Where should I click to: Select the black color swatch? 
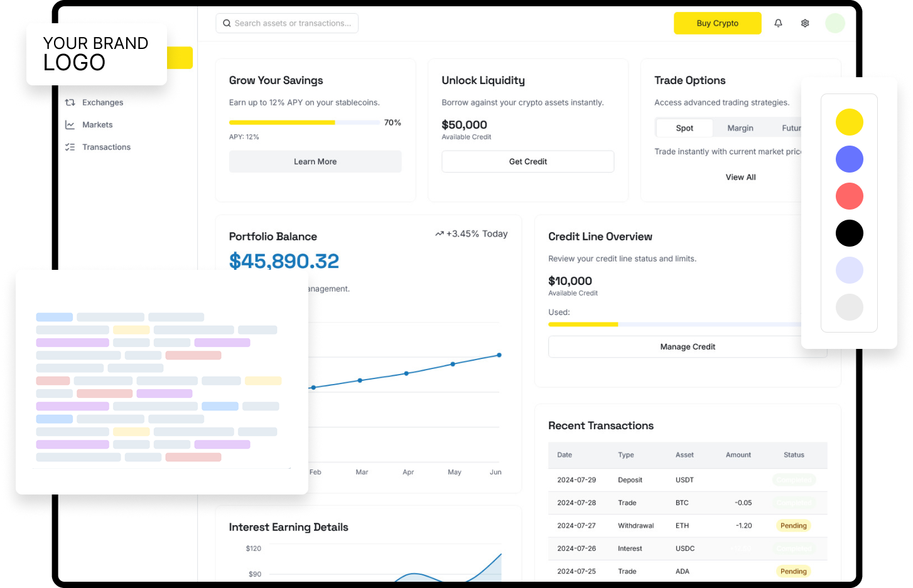coord(850,233)
